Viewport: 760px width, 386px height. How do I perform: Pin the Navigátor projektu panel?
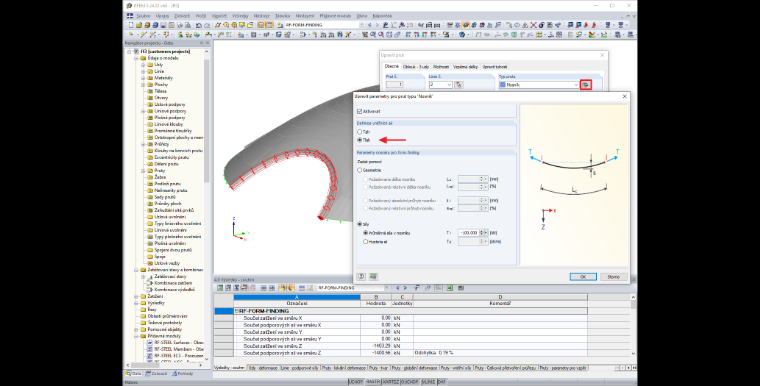click(x=202, y=43)
